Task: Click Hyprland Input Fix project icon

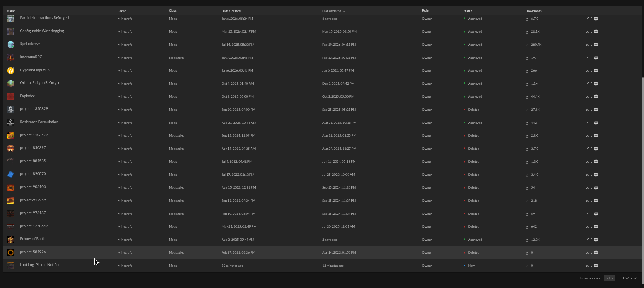Action: pos(10,70)
